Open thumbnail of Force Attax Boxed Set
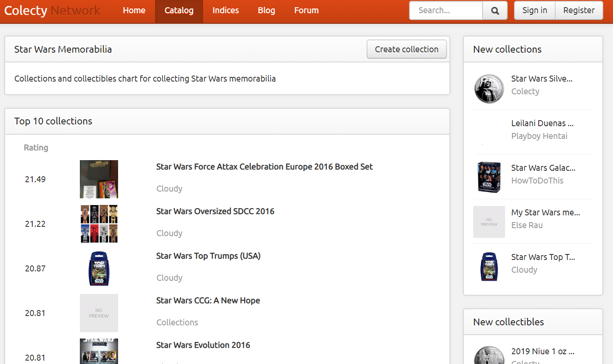Viewport: 613px width, 364px height. coord(99,179)
